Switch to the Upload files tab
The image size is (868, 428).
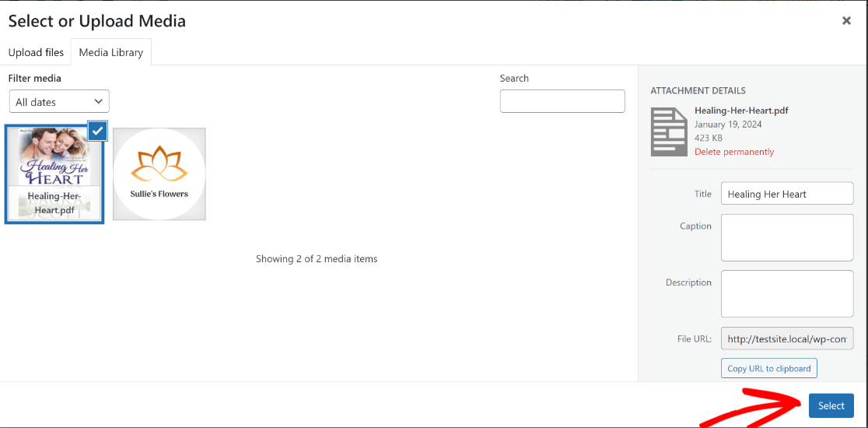pyautogui.click(x=36, y=53)
